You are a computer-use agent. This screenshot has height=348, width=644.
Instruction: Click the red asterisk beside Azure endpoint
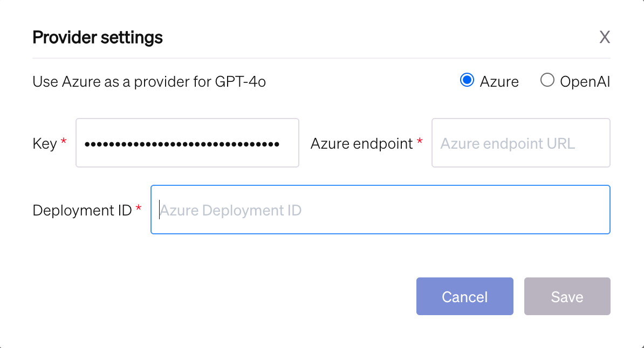(420, 142)
